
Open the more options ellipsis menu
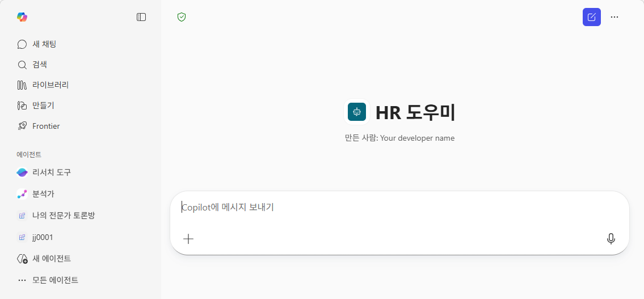(614, 17)
